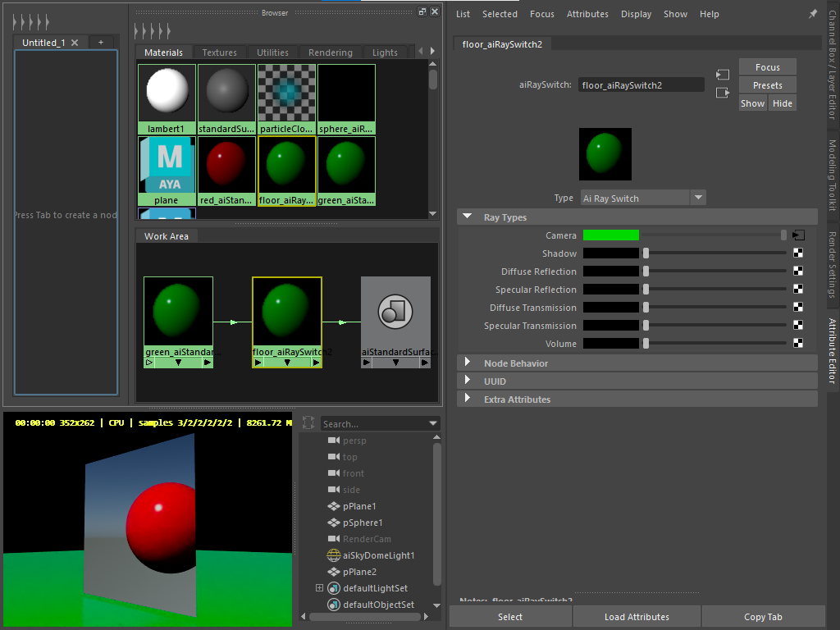Open the Type dropdown showing Ai Ray Switch
The image size is (840, 630).
pyautogui.click(x=698, y=197)
